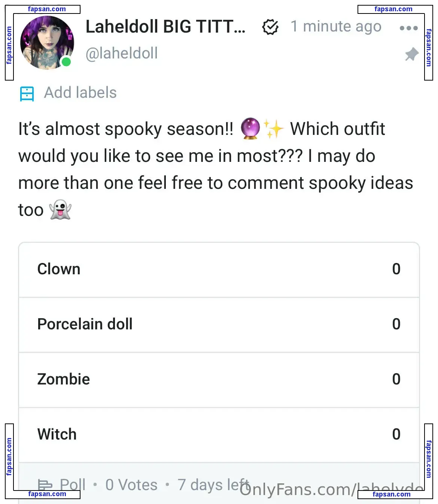Vote for the Clown poll option
Image resolution: width=438 pixels, height=504 pixels.
[x=219, y=269]
